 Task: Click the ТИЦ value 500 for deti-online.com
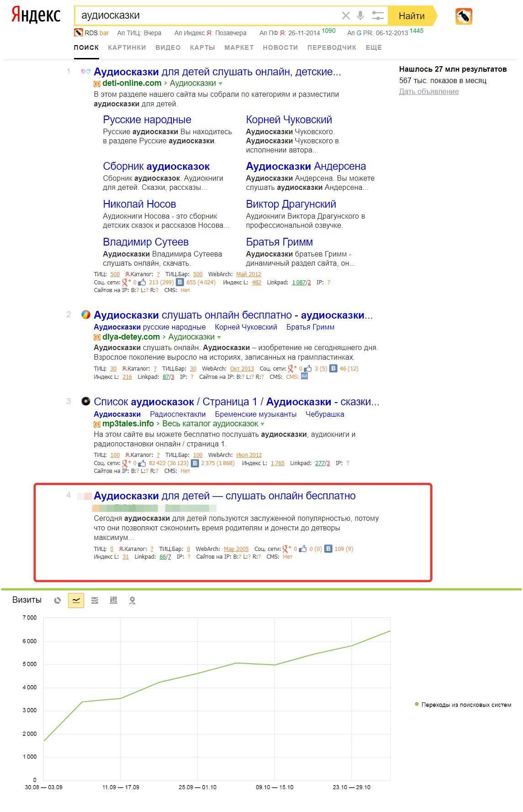click(x=115, y=274)
